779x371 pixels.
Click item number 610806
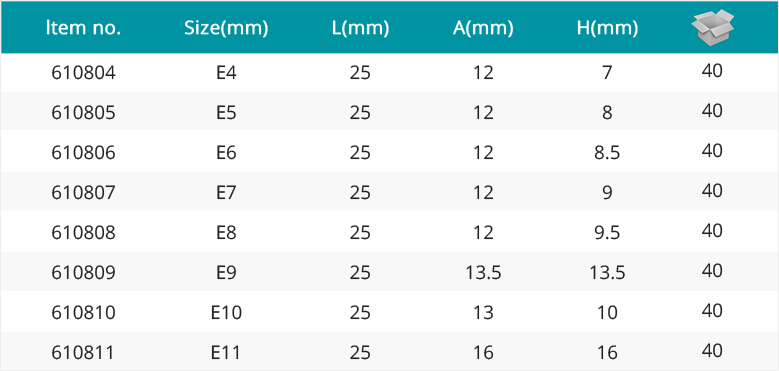(83, 152)
